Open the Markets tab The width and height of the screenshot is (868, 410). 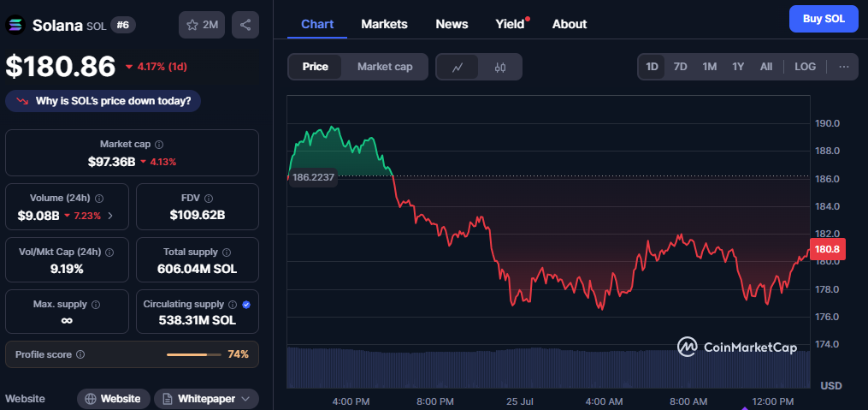tap(384, 24)
